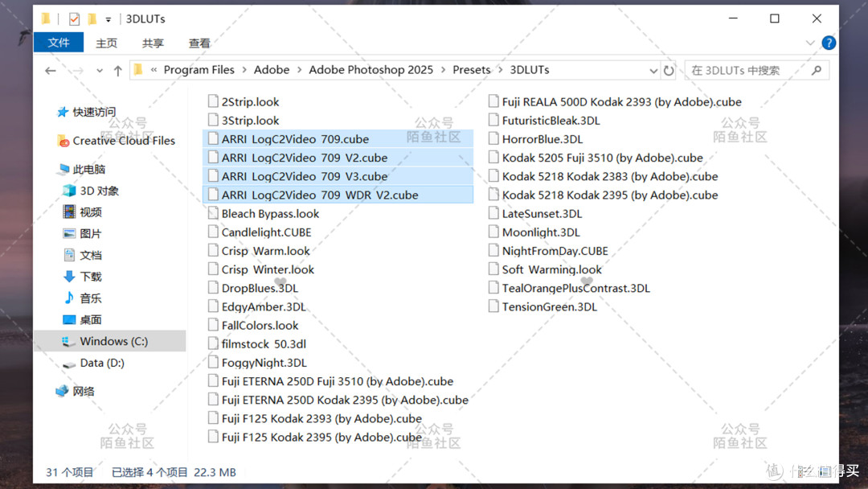Open the Quick Access Toolbar customize dropdown
868x489 pixels.
pyautogui.click(x=108, y=20)
